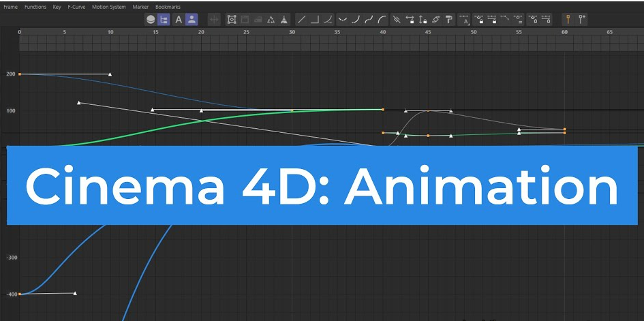The height and width of the screenshot is (321, 644).
Task: Click the Cinema 4D: Animation banner
Action: pyautogui.click(x=322, y=185)
